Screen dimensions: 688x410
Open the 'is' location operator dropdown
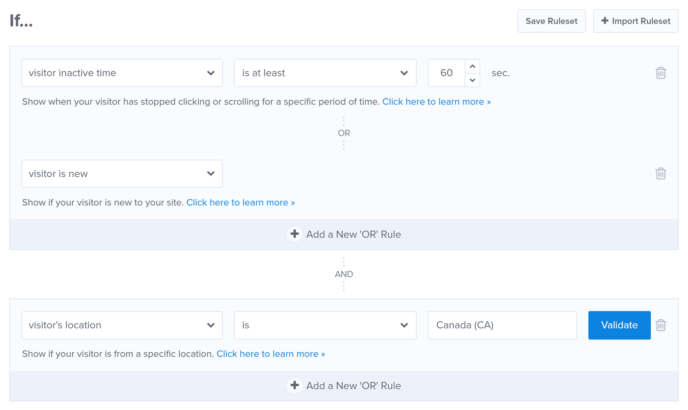pos(325,325)
